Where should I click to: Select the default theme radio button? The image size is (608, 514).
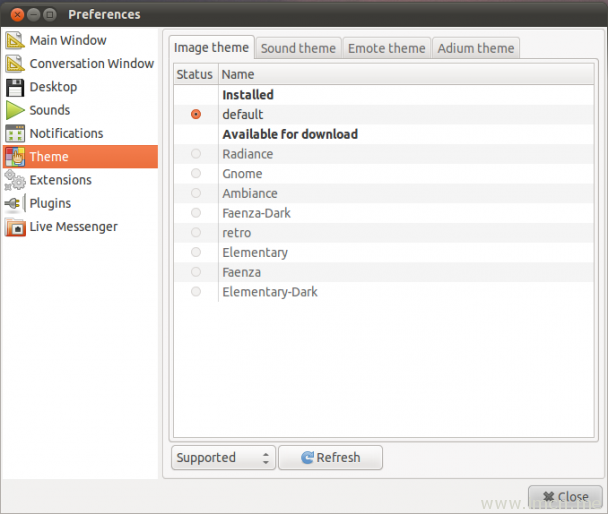pyautogui.click(x=196, y=114)
